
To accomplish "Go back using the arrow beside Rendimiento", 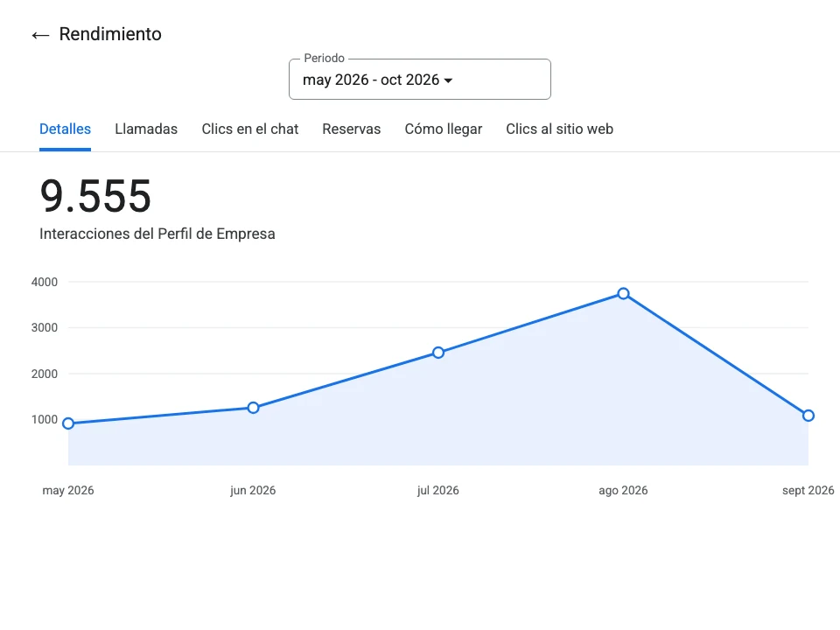I will [x=40, y=35].
